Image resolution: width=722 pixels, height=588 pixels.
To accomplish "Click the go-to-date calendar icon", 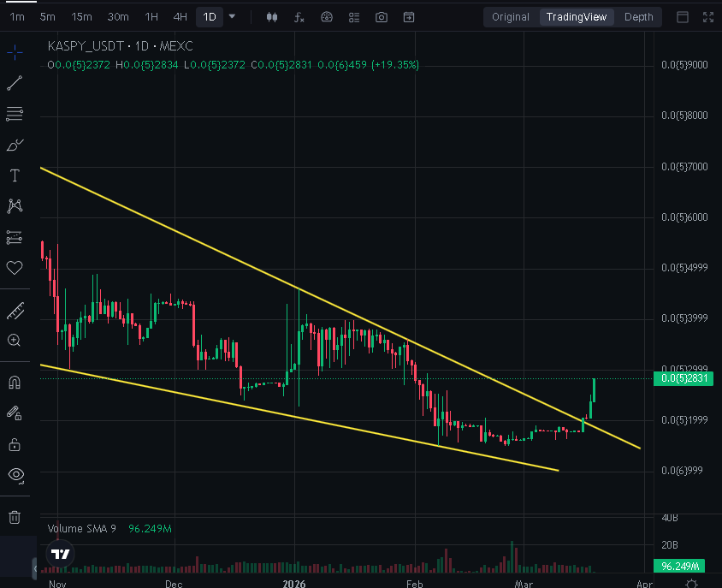I will [x=409, y=17].
